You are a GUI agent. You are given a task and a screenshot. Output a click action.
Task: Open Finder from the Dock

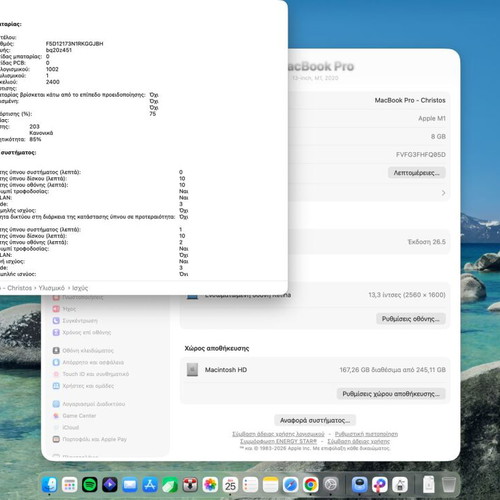pyautogui.click(x=50, y=485)
